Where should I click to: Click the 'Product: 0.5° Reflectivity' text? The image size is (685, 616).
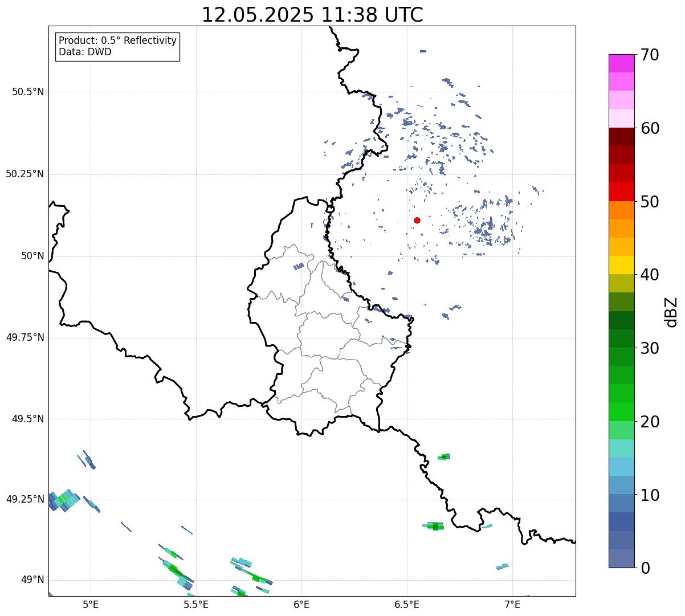[117, 41]
